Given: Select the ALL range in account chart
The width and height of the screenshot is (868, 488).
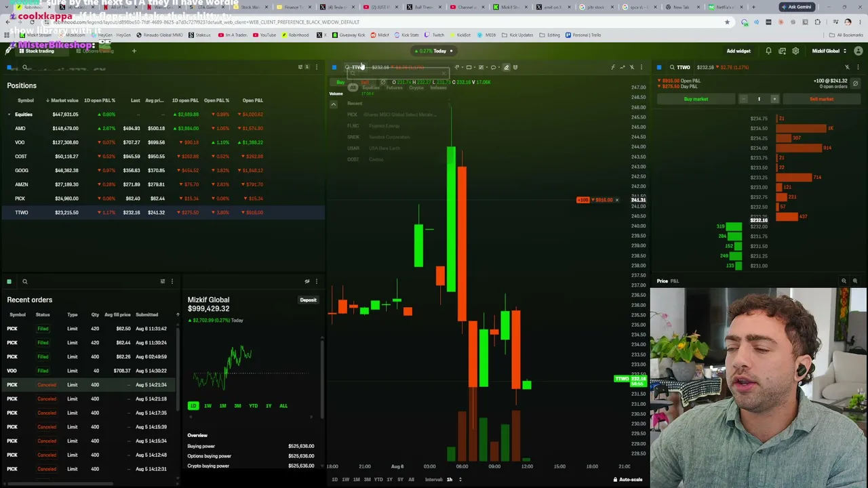Looking at the screenshot, I should [283, 406].
